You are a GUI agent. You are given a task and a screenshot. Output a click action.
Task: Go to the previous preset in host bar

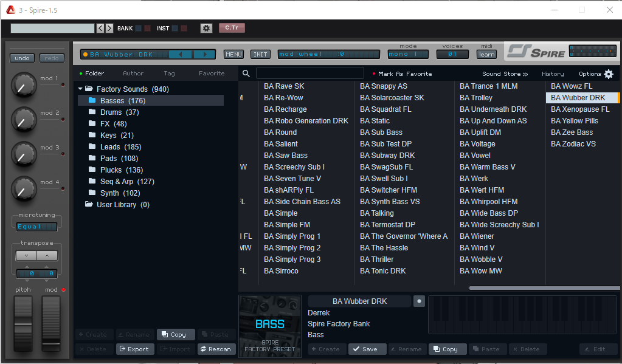(100, 28)
